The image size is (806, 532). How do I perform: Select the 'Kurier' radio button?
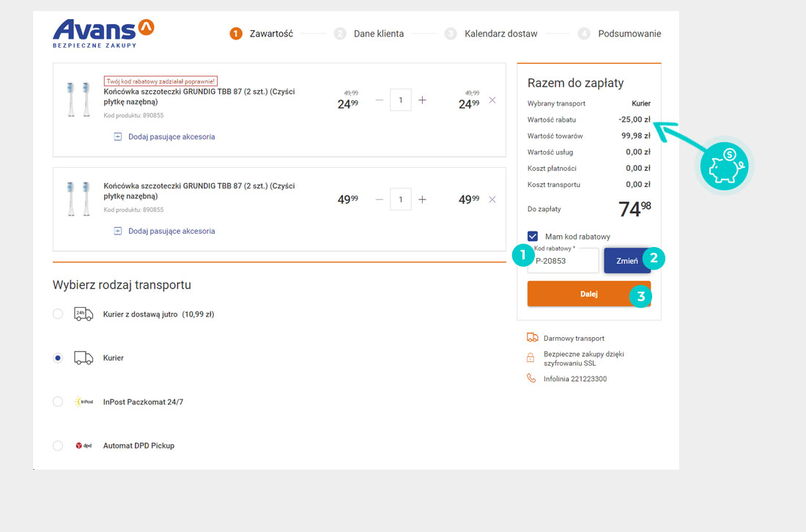pyautogui.click(x=58, y=358)
